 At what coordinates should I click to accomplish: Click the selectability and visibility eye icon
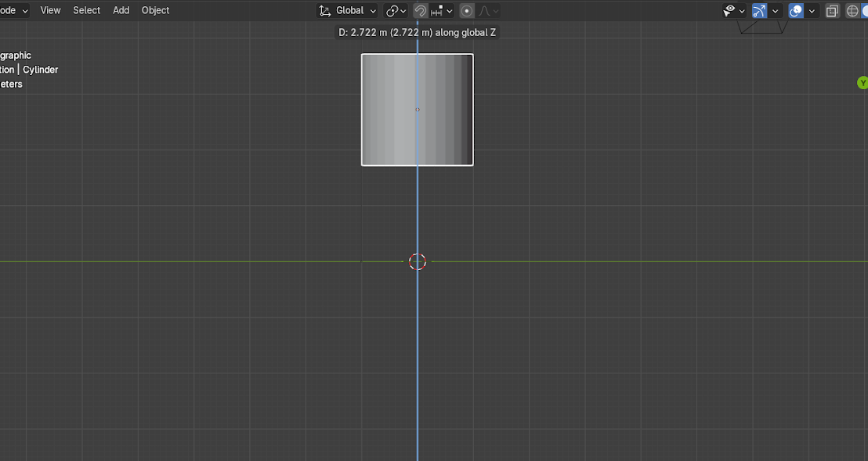point(734,10)
